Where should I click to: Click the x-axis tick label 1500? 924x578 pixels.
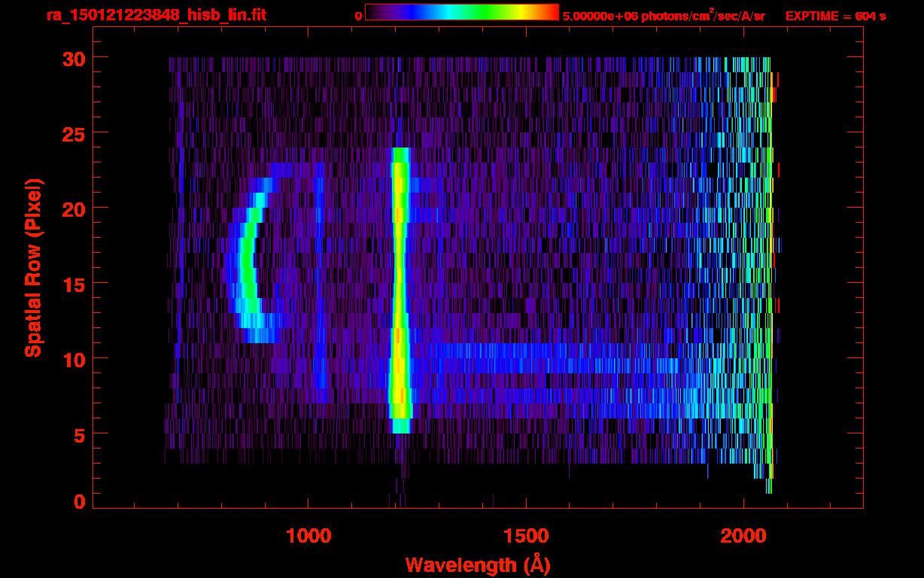point(526,536)
